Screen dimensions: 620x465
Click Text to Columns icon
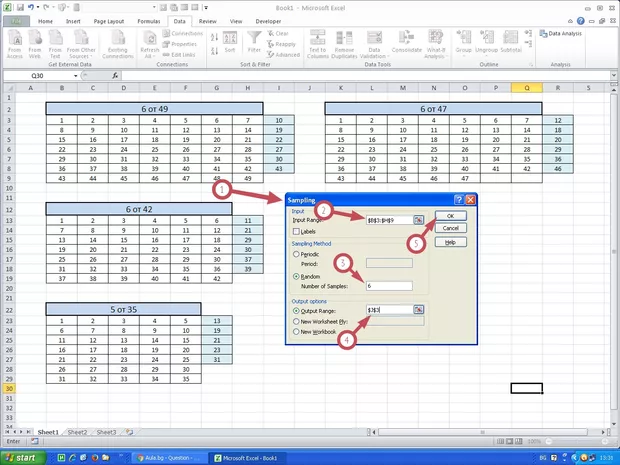click(318, 44)
